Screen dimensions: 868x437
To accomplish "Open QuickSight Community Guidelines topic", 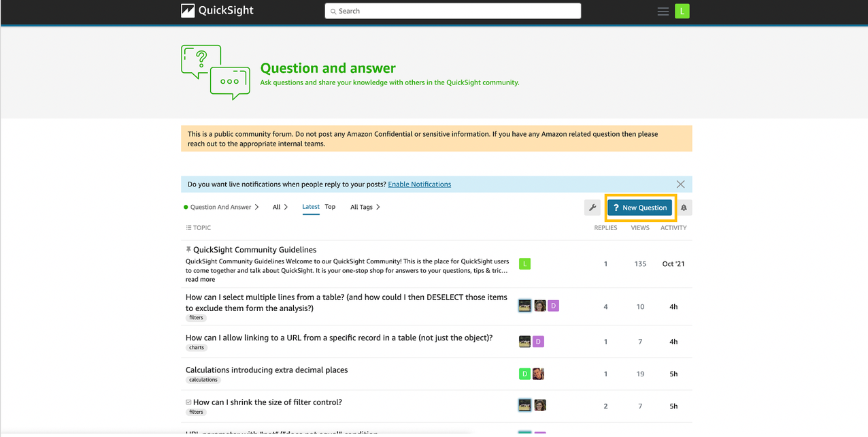I will 254,250.
